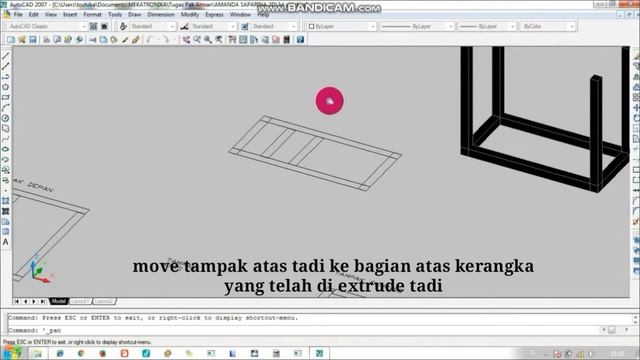Activate the Zoom Window icon

pos(208,40)
